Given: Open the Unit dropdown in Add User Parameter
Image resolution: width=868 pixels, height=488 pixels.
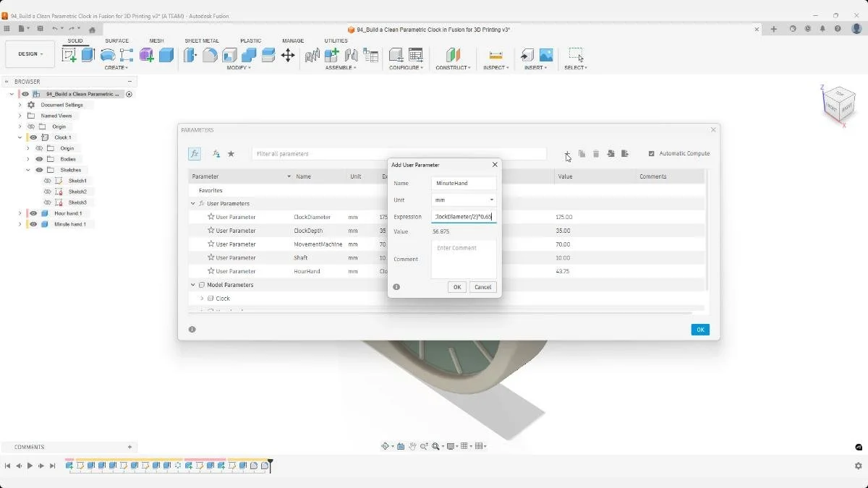Looking at the screenshot, I should (x=492, y=200).
